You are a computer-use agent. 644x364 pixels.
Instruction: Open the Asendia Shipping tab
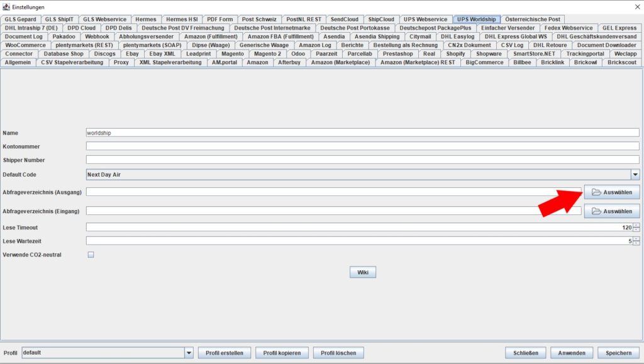pyautogui.click(x=377, y=36)
